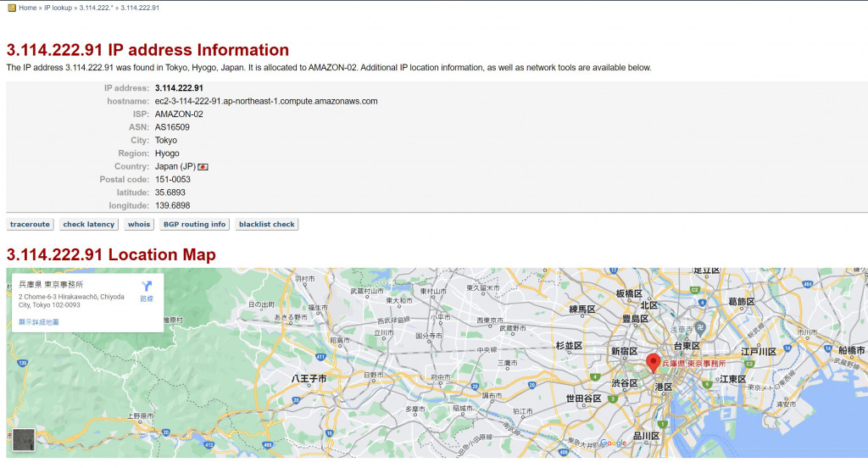Open the larger map link in map card
The image size is (868, 468).
tap(39, 322)
